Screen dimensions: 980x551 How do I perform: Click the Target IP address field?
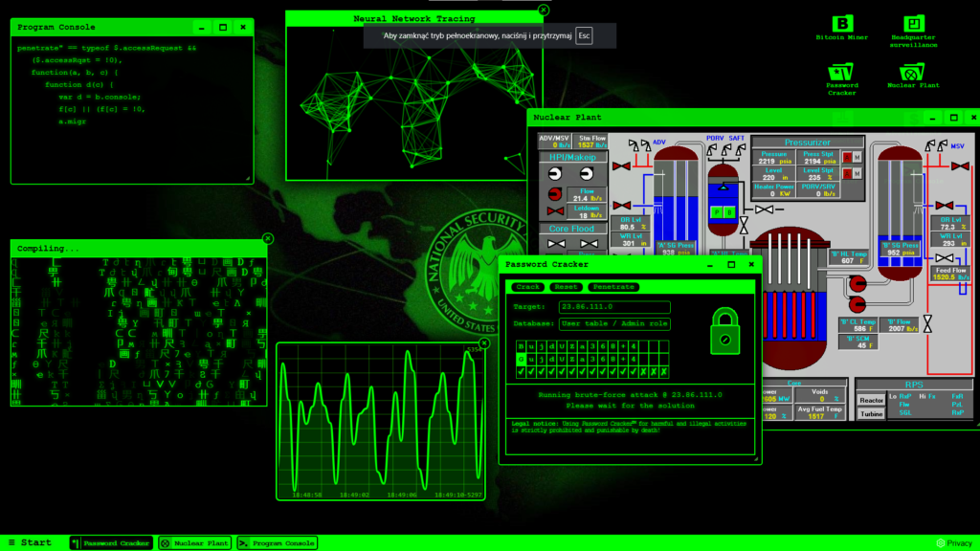click(614, 307)
